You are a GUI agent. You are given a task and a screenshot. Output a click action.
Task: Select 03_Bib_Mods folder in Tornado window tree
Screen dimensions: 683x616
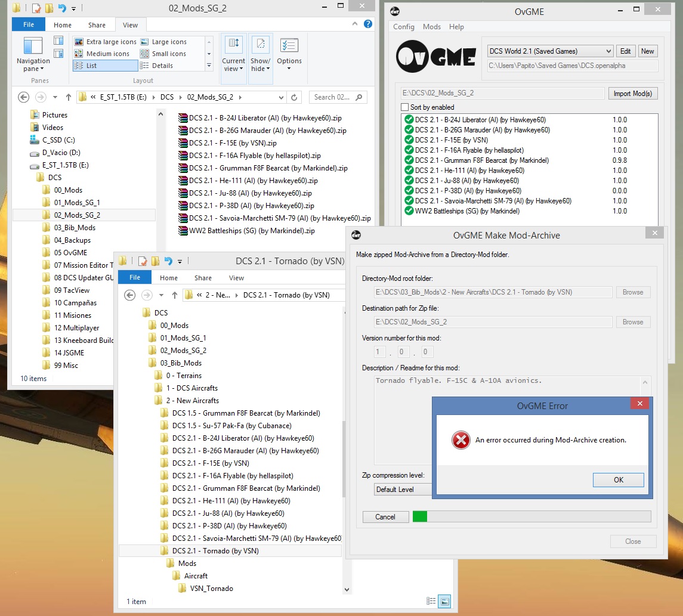pyautogui.click(x=180, y=363)
